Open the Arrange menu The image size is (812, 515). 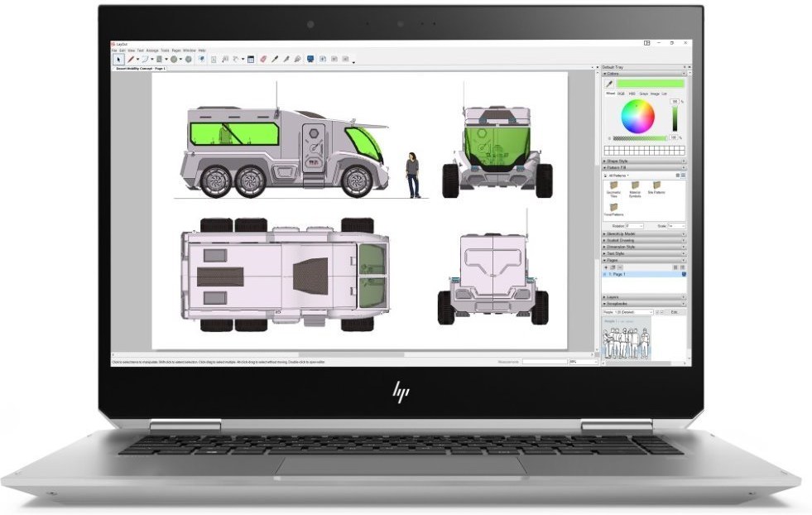pos(152,51)
